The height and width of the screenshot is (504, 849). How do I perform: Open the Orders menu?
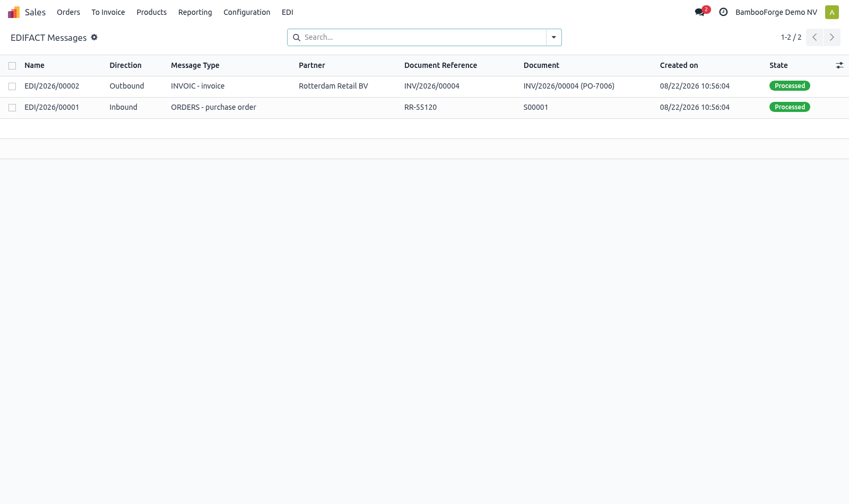coord(68,12)
